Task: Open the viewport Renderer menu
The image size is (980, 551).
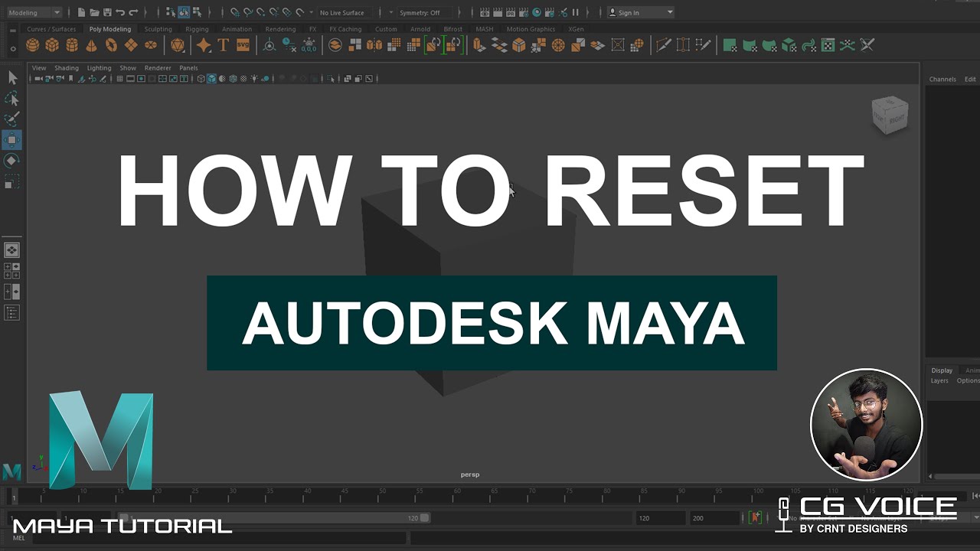Action: pos(158,68)
